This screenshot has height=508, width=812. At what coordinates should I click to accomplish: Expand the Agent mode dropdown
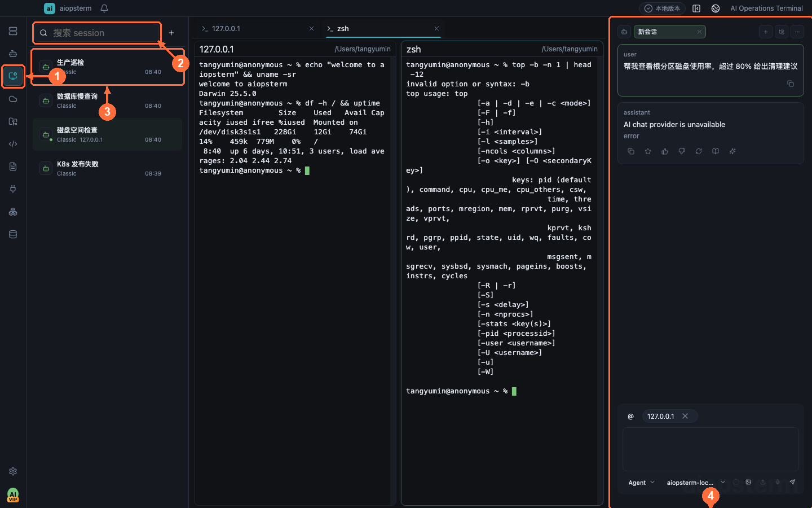point(642,483)
